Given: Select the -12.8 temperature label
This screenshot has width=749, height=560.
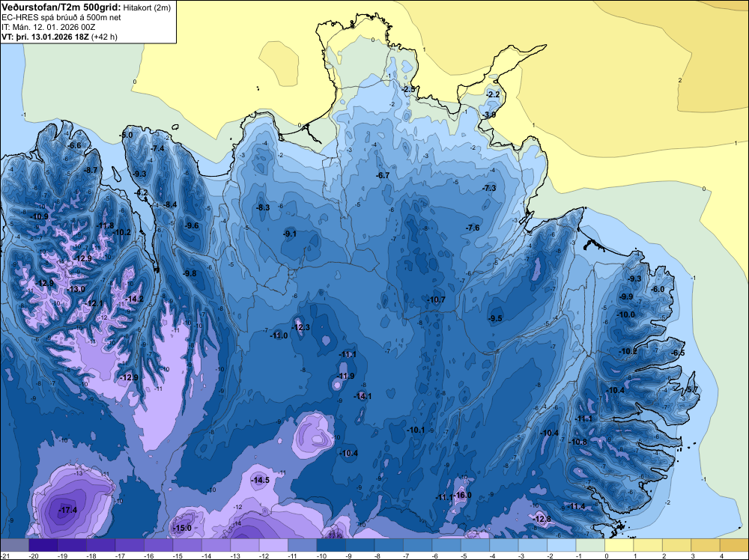Looking at the screenshot, I should 542,519.
